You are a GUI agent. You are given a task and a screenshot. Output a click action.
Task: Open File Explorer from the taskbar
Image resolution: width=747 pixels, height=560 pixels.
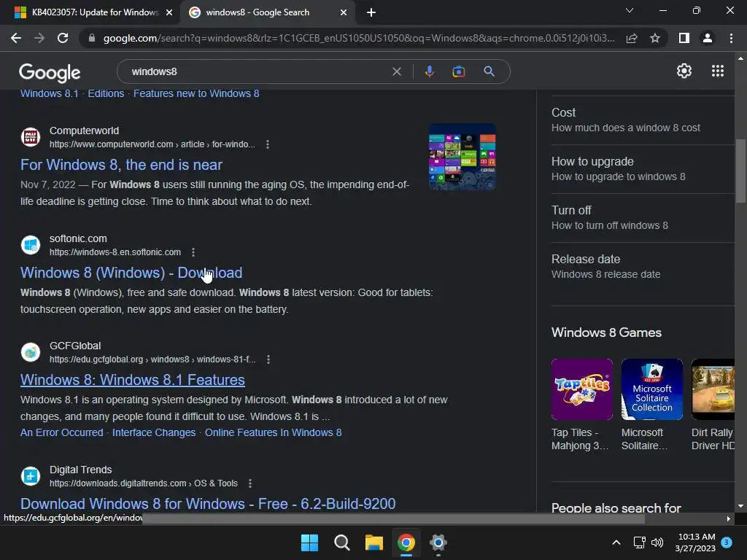tap(374, 542)
